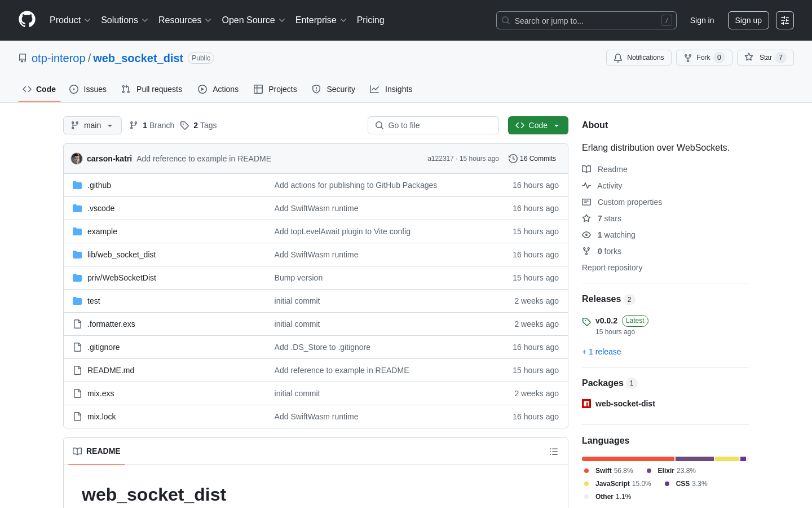Image resolution: width=812 pixels, height=508 pixels.
Task: Open the main branch selector dropdown
Action: [92, 125]
